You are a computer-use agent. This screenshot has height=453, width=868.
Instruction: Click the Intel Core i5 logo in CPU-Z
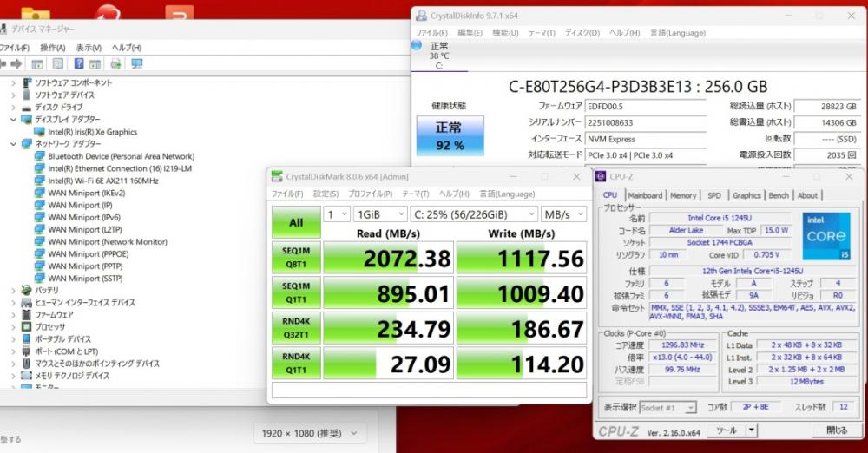click(x=826, y=235)
